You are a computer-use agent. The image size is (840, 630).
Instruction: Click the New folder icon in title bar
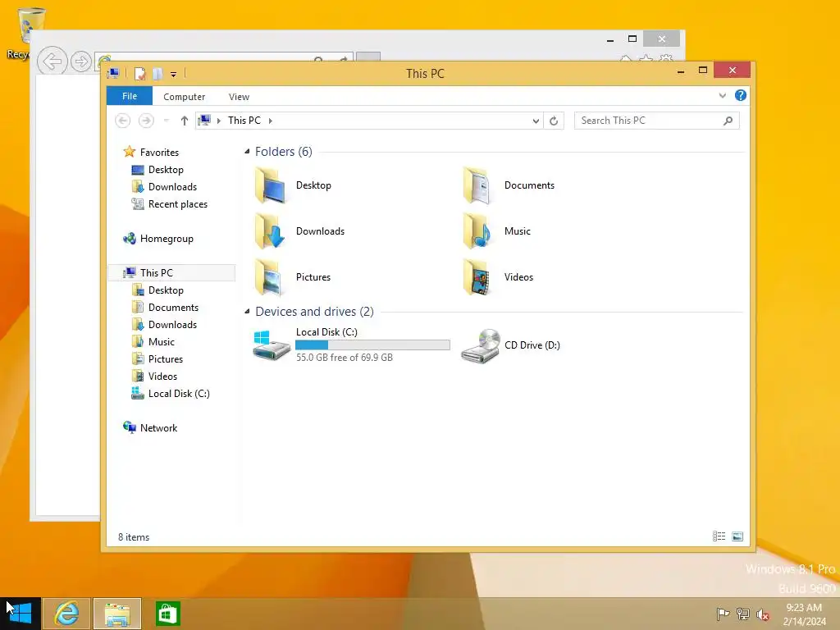click(157, 74)
